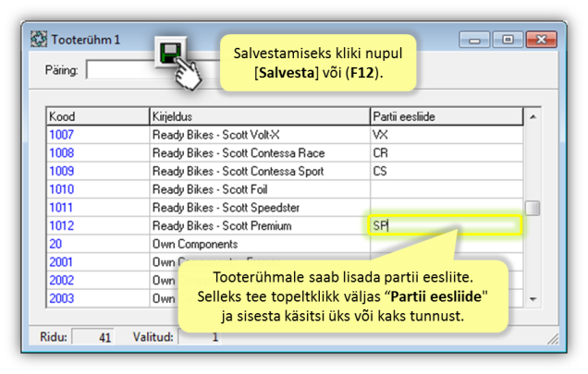Select the Own Components description cell
This screenshot has width=588, height=374.
[x=260, y=244]
